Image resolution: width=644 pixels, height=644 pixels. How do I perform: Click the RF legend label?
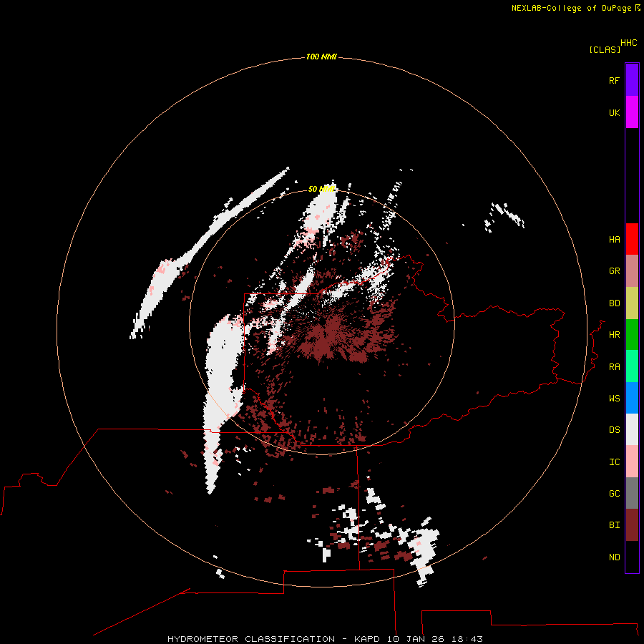(614, 80)
